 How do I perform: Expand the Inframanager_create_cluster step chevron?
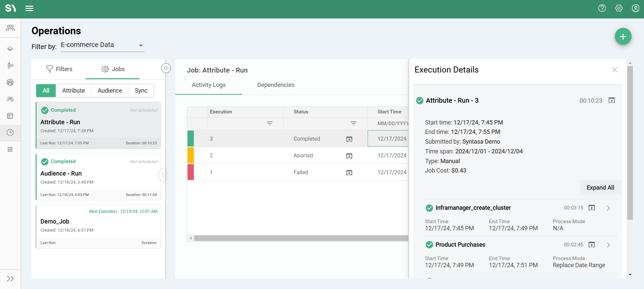608,208
